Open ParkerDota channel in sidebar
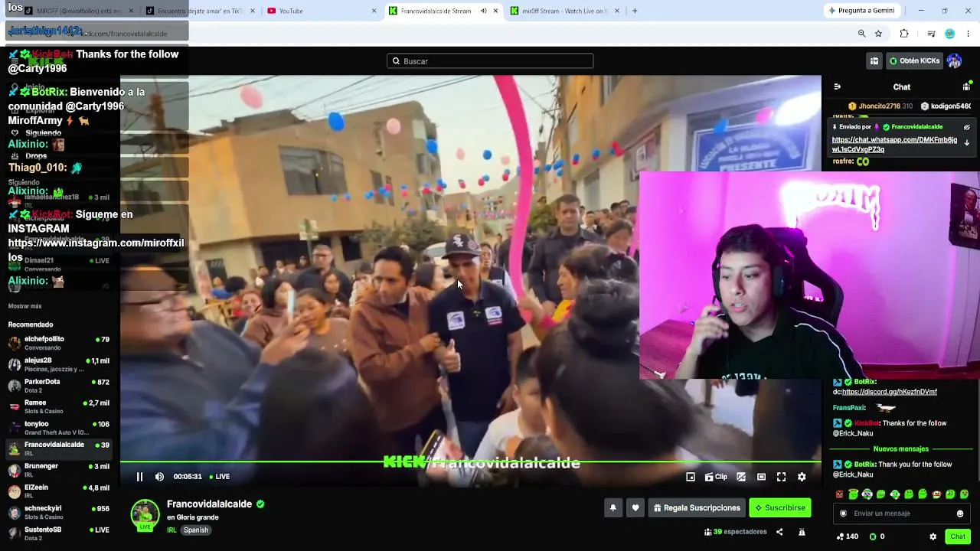Viewport: 980px width, 551px height. pyautogui.click(x=60, y=386)
